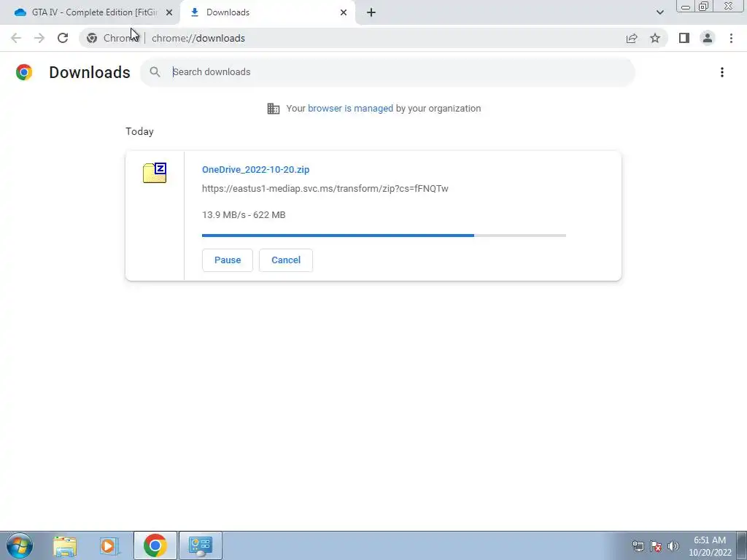Click the network tray icon
The image size is (747, 560).
pos(638,546)
